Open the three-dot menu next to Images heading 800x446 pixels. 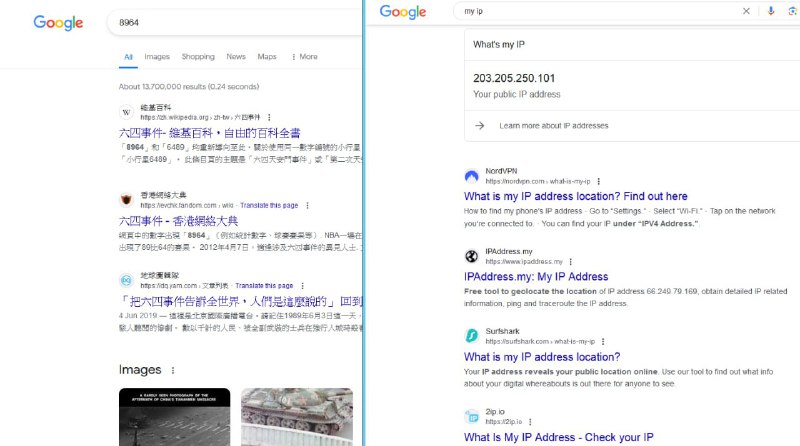tap(173, 370)
